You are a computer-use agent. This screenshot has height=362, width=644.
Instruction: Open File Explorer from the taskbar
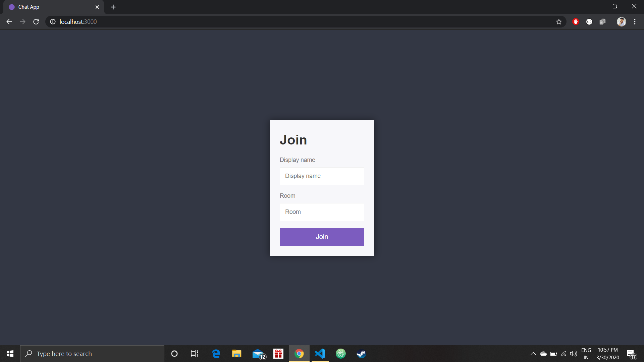(237, 354)
